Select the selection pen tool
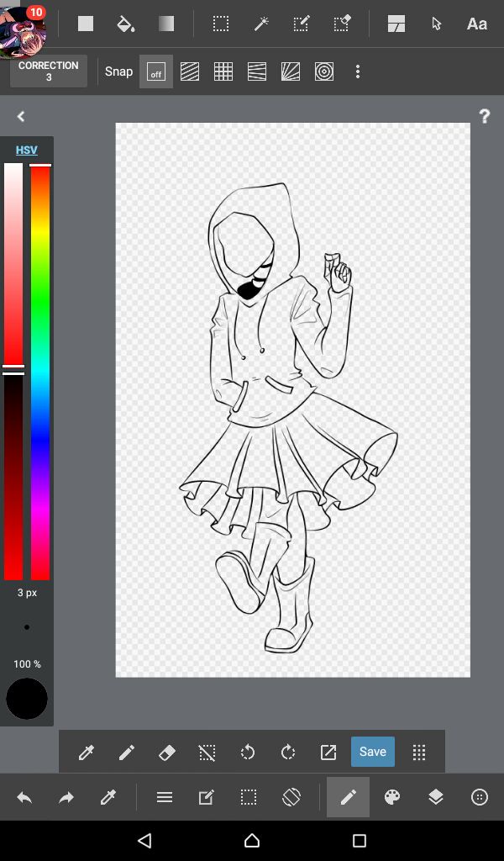The width and height of the screenshot is (504, 861). 302,24
